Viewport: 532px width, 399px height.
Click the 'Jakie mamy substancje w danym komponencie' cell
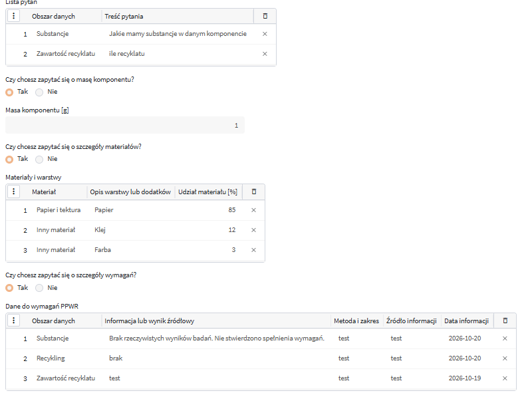[x=178, y=34]
